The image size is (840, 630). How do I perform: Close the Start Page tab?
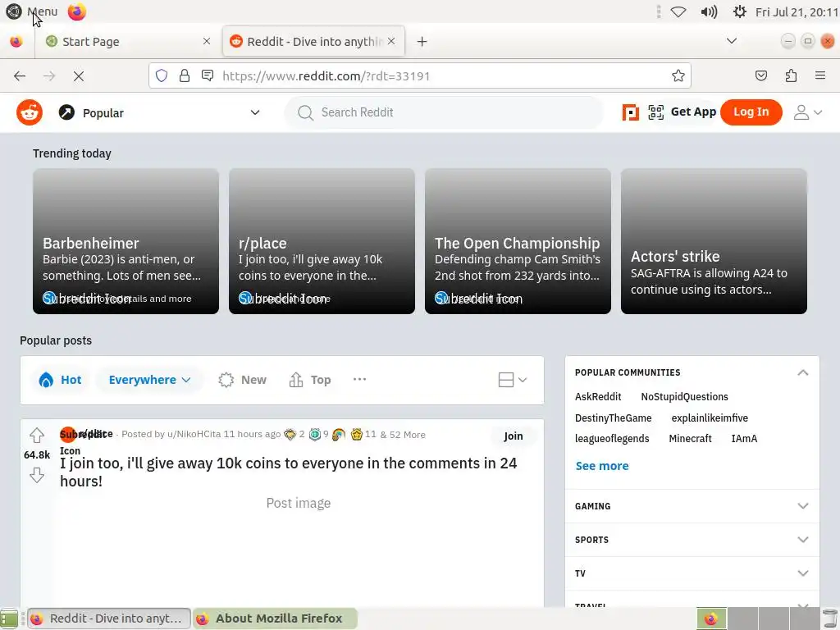(206, 41)
